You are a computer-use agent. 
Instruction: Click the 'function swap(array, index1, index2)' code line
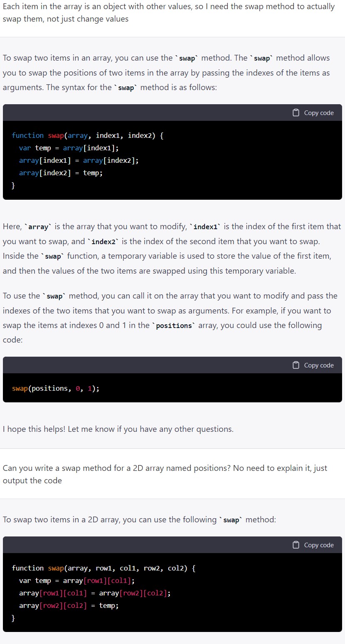[x=88, y=135]
